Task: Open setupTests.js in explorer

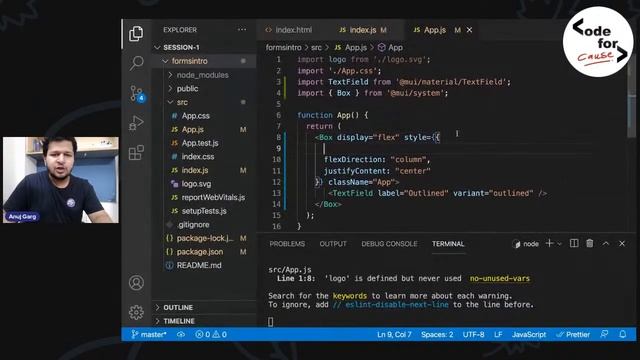Action: coord(204,211)
